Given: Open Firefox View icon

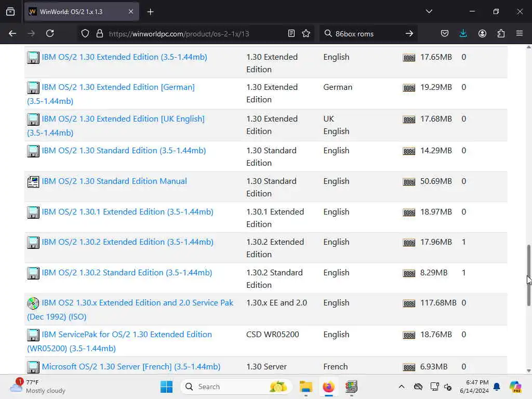Looking at the screenshot, I should tap(10, 11).
